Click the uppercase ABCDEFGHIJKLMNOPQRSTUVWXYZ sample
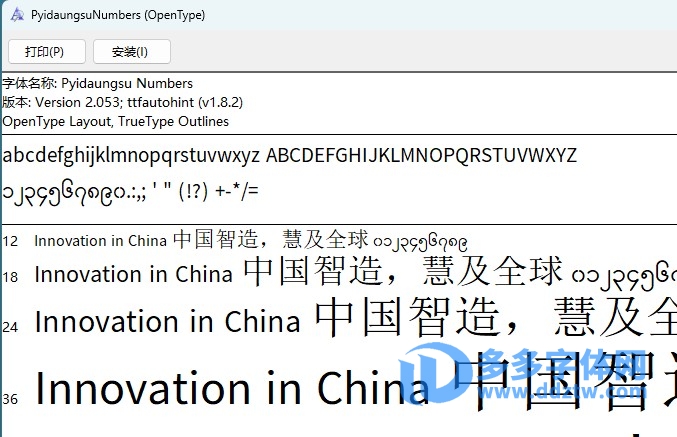The height and width of the screenshot is (437, 677). click(421, 155)
